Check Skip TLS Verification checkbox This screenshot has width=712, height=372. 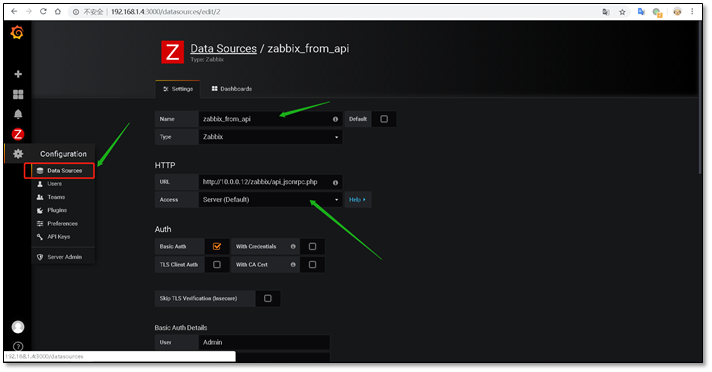tap(268, 298)
